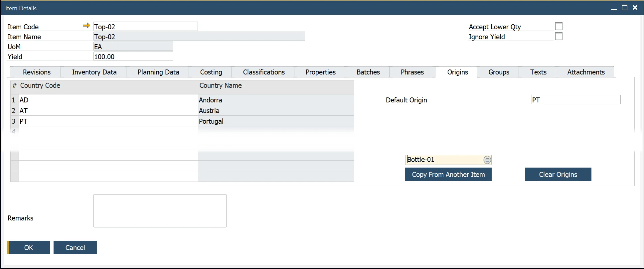Click inside the Remarks text box

160,211
